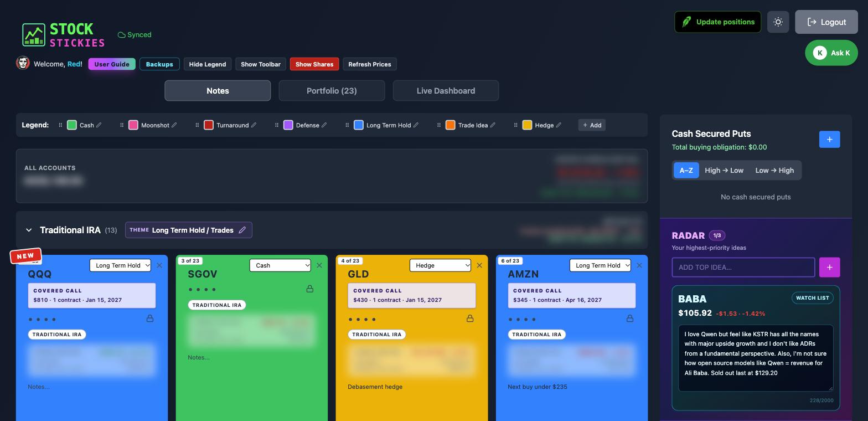Screen dimensions: 868x421
Task: Click the Logout button
Action: (x=826, y=22)
